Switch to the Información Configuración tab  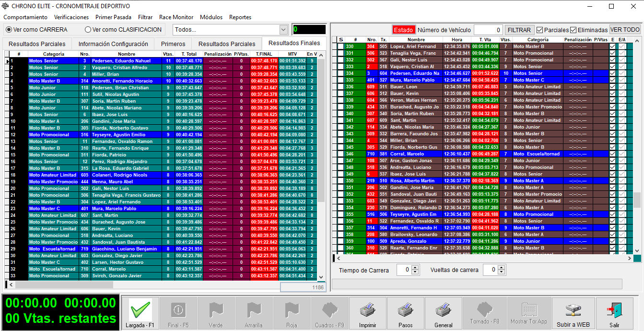tap(113, 44)
